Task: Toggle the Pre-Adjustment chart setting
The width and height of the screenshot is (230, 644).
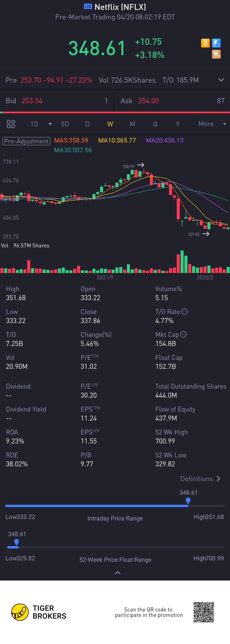Action: 26,141
